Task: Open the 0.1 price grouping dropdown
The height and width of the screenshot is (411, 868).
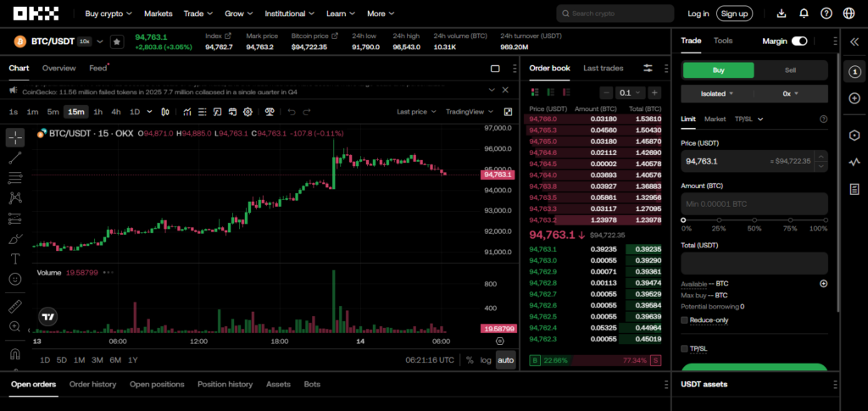Action: pyautogui.click(x=631, y=92)
